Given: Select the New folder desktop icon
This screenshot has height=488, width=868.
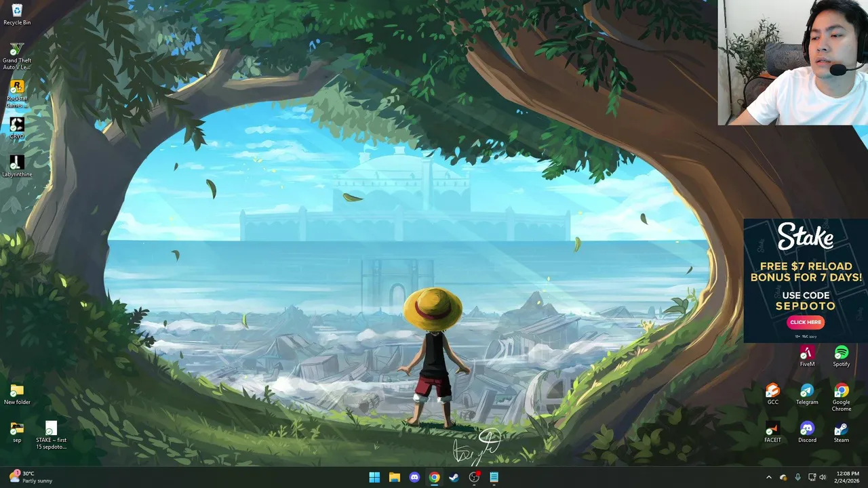Looking at the screenshot, I should click(x=17, y=394).
